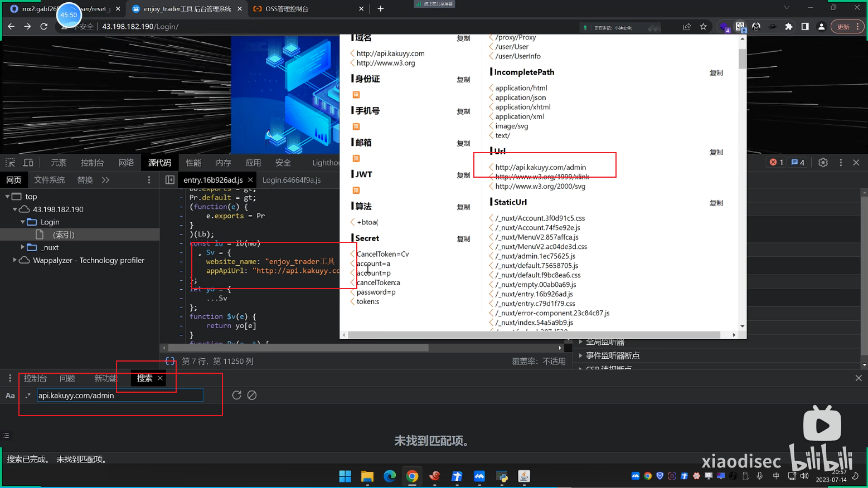Open the Chrome extensions puzzle icon
Screen dimensions: 868x488
coord(788,27)
